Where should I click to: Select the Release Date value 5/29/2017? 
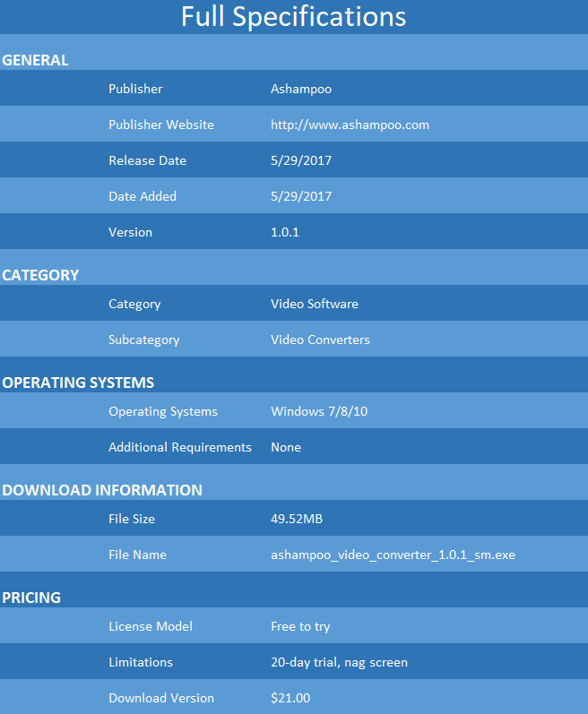coord(301,160)
